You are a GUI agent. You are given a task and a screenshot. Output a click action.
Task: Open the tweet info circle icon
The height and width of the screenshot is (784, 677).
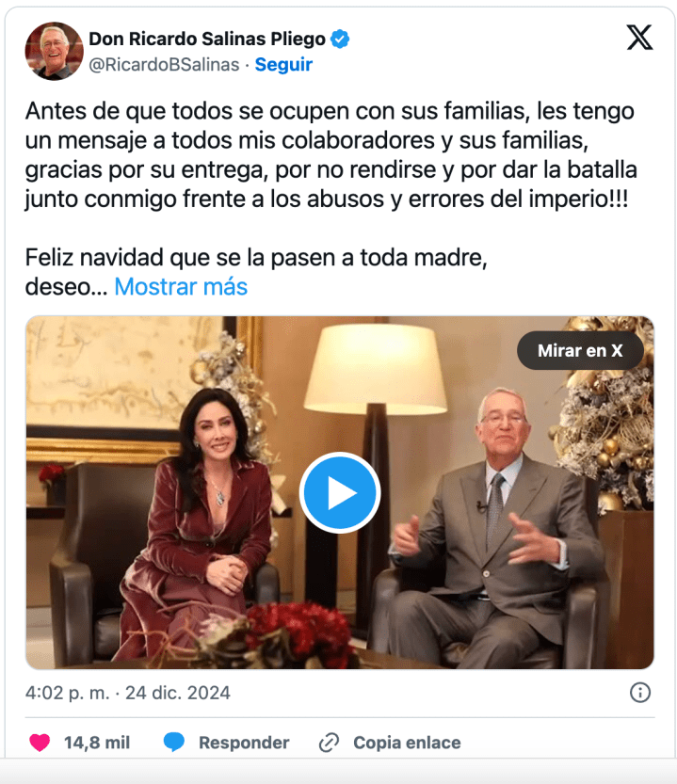(640, 693)
